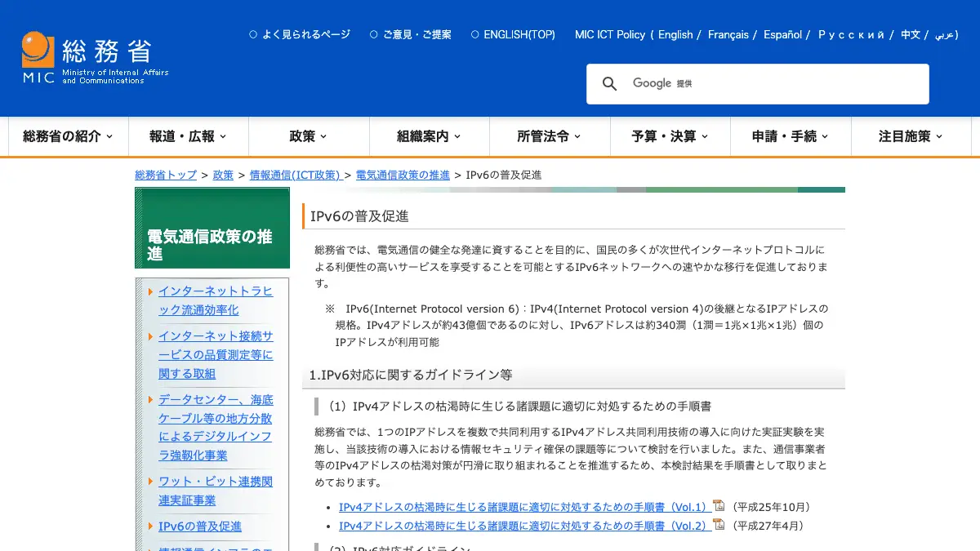The width and height of the screenshot is (980, 551).
Task: Click the IPv6の普及促進 breadcrumb text
Action: pyautogui.click(x=503, y=175)
